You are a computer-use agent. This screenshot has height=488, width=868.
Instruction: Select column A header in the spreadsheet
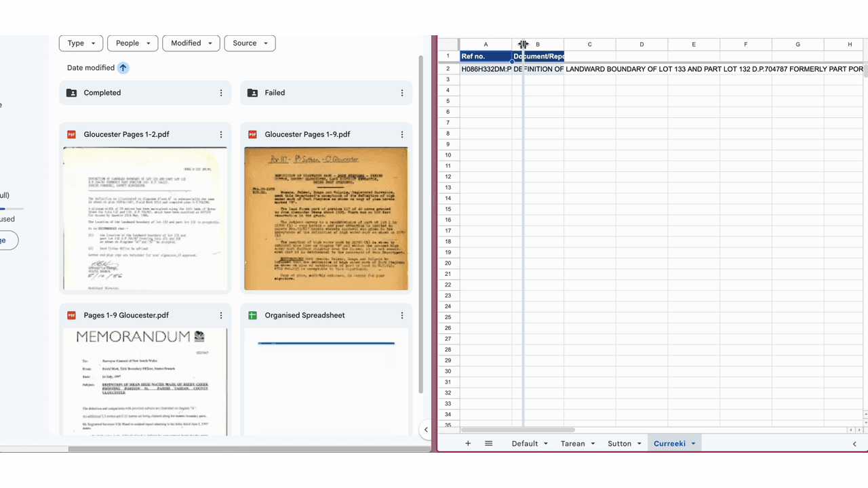click(x=486, y=44)
